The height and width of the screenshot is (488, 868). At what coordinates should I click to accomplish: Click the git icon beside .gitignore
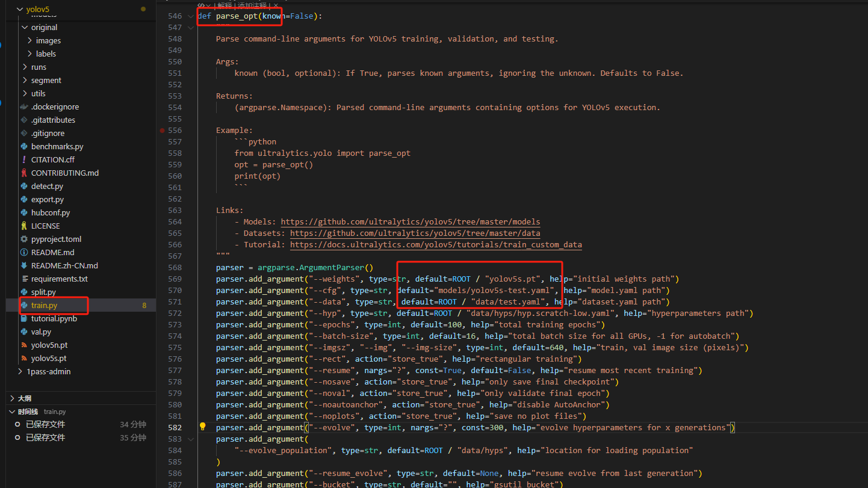(24, 133)
